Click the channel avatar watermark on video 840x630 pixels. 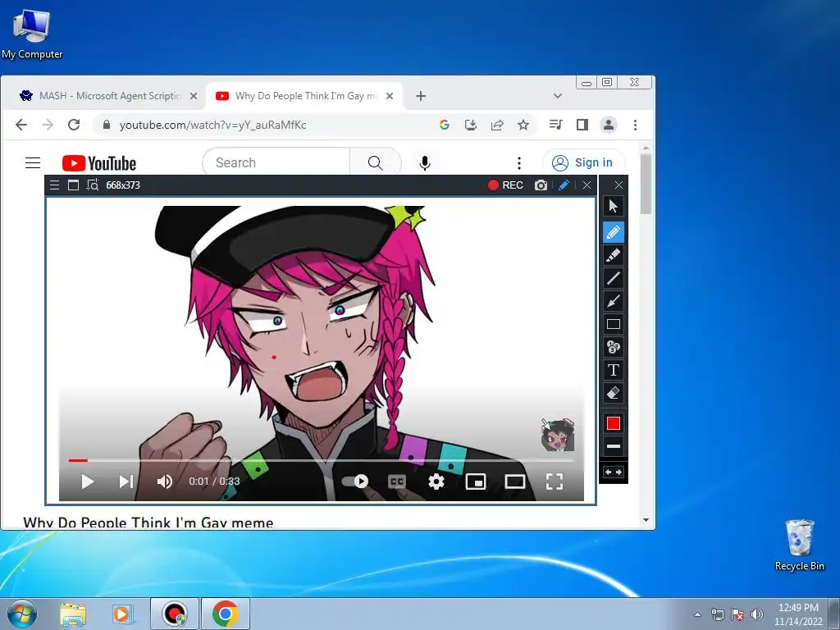(558, 435)
